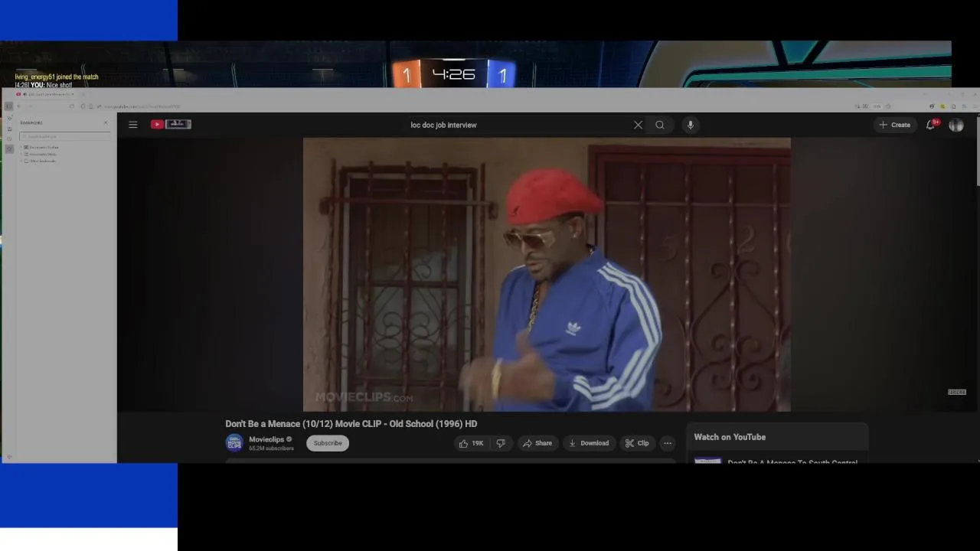Start voice search with the microphone icon

click(x=690, y=125)
